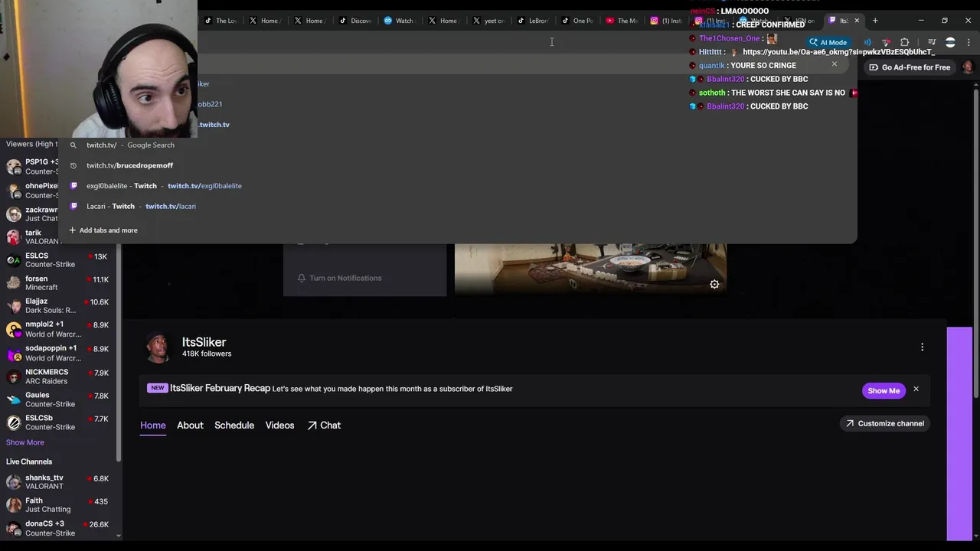Open nmplol2 World of Warcraft channel
Viewport: 980px width, 551px height.
coord(58,329)
